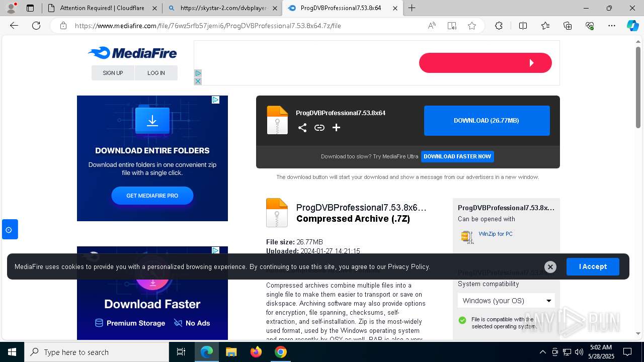The width and height of the screenshot is (644, 362).
Task: Click DOWNLOAD (26.77MB) button
Action: tap(487, 121)
